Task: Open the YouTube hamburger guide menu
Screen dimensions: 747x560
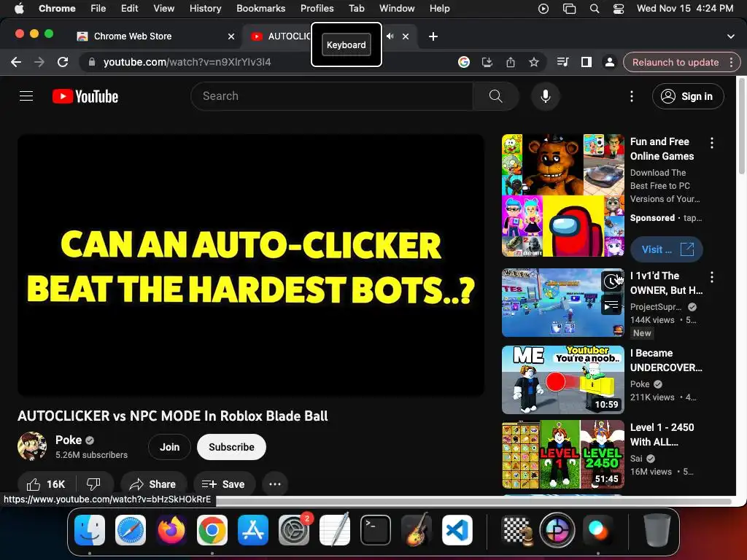Action: click(26, 96)
